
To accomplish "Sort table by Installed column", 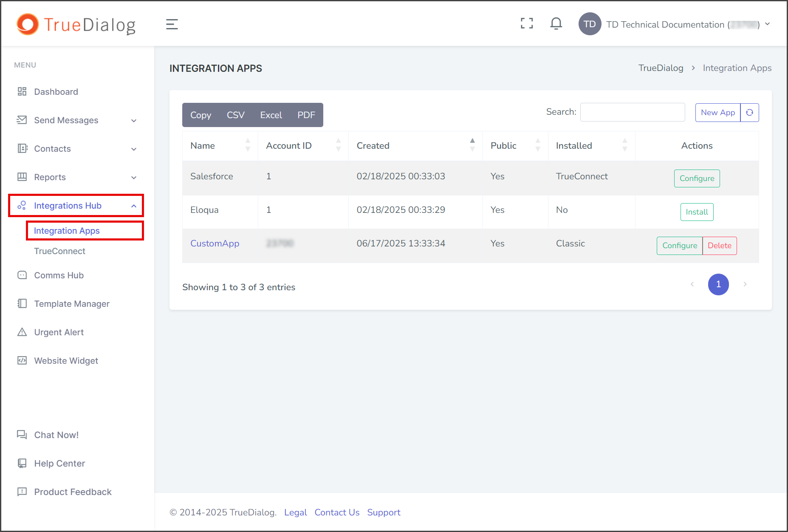I will pyautogui.click(x=592, y=146).
